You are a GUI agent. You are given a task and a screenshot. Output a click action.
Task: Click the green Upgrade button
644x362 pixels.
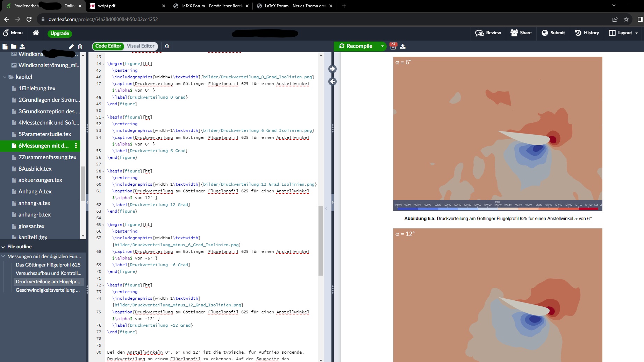(x=60, y=34)
